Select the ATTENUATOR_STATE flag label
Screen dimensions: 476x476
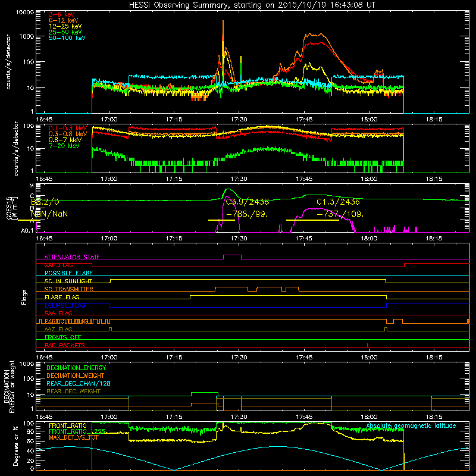72,257
